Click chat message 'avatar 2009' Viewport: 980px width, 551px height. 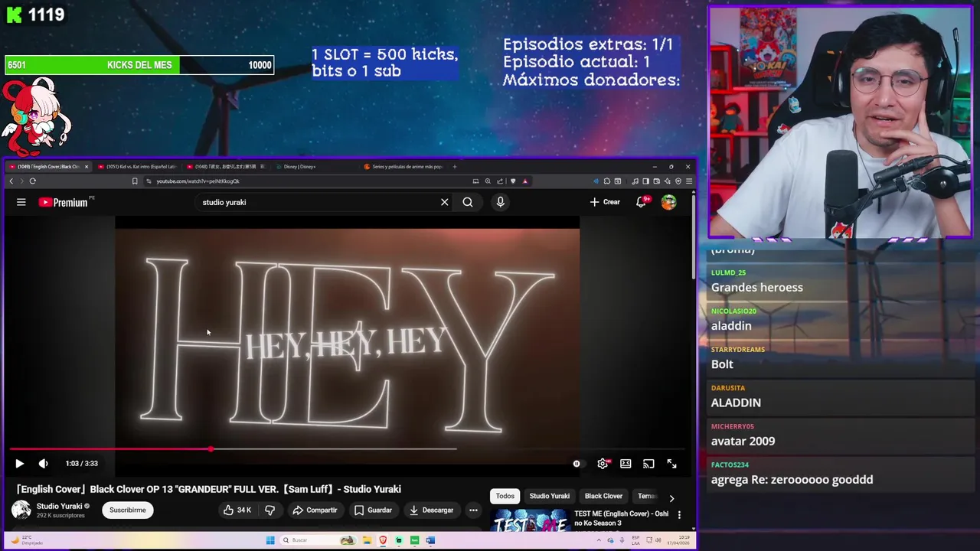pyautogui.click(x=743, y=441)
